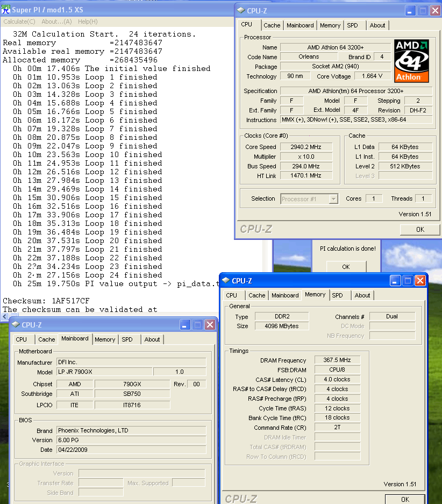Click the Bus Speed value 294.0 MHz
442x504 pixels.
pyautogui.click(x=306, y=166)
